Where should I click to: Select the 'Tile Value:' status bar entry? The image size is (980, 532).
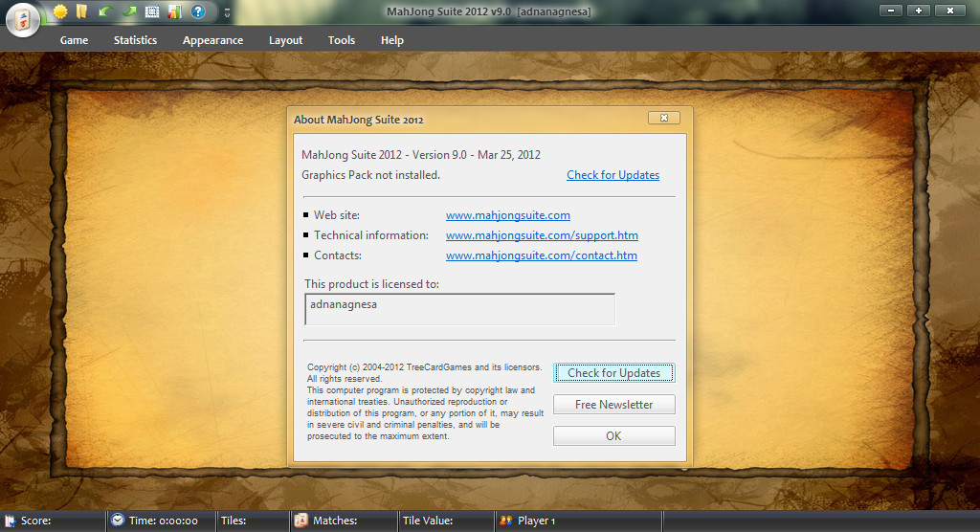pos(428,521)
